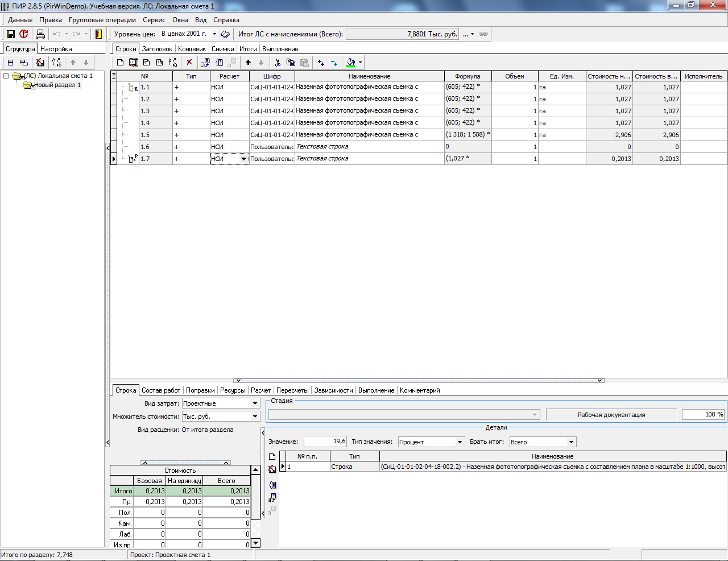Collapse the Локальная смета 1 tree node
The width and height of the screenshot is (728, 561).
pyautogui.click(x=6, y=76)
